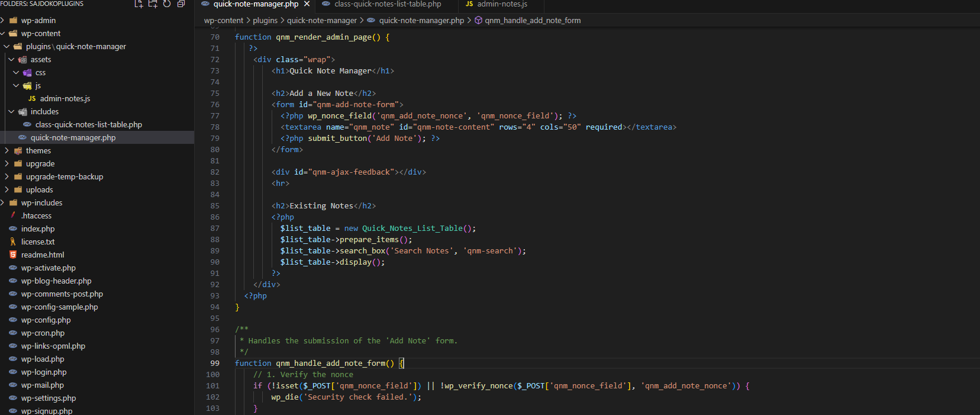Refresh the explorer with the refresh icon

pyautogui.click(x=167, y=4)
